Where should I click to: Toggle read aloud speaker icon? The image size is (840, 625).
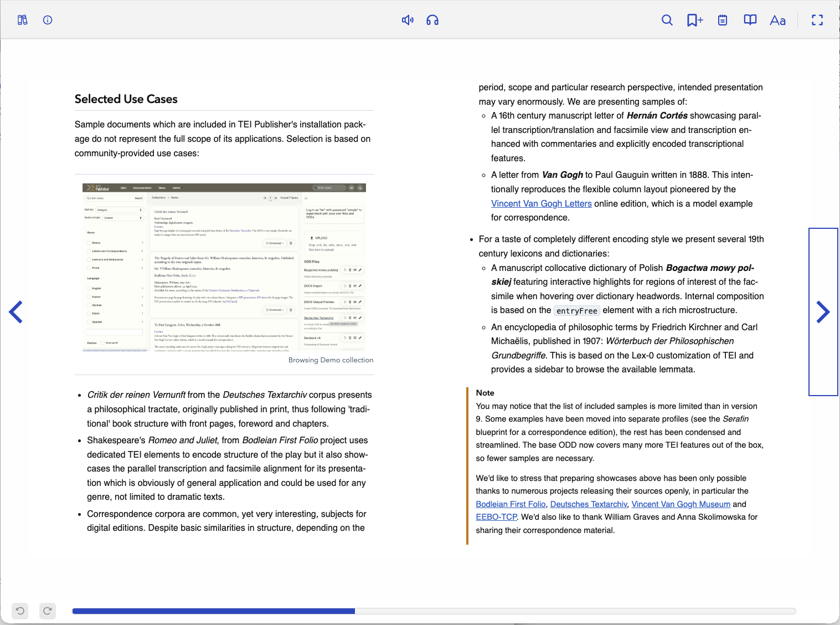(x=408, y=20)
